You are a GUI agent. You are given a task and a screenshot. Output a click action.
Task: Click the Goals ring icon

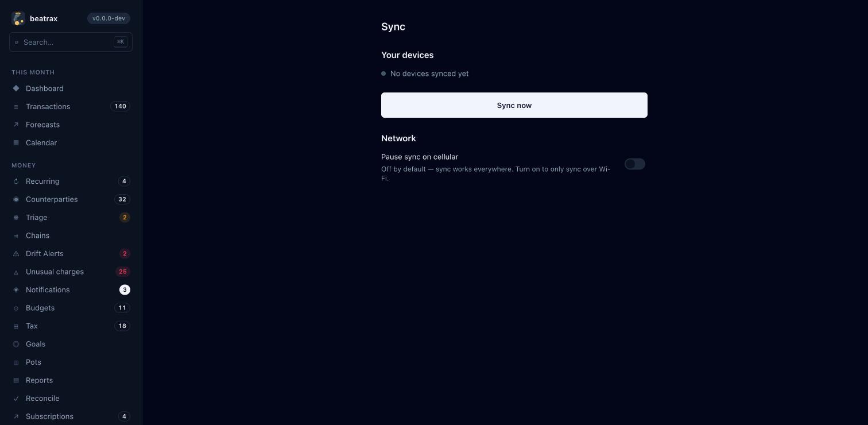pyautogui.click(x=16, y=344)
